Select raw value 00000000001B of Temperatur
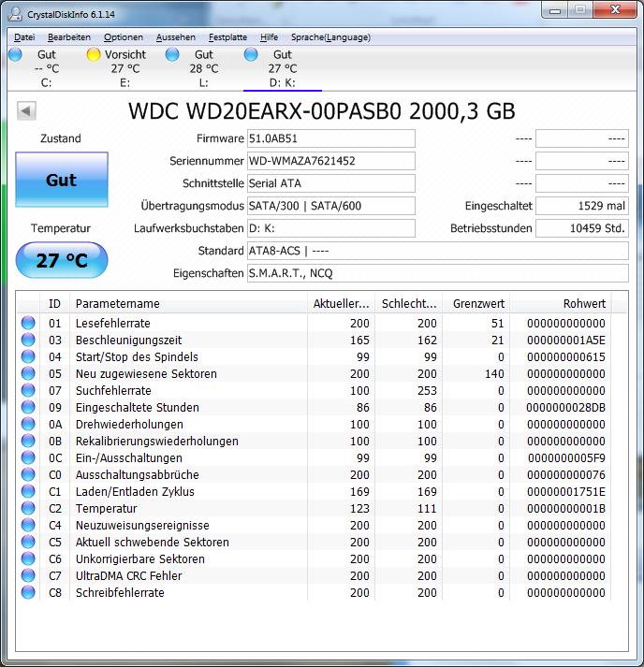Image resolution: width=644 pixels, height=667 pixels. click(565, 508)
